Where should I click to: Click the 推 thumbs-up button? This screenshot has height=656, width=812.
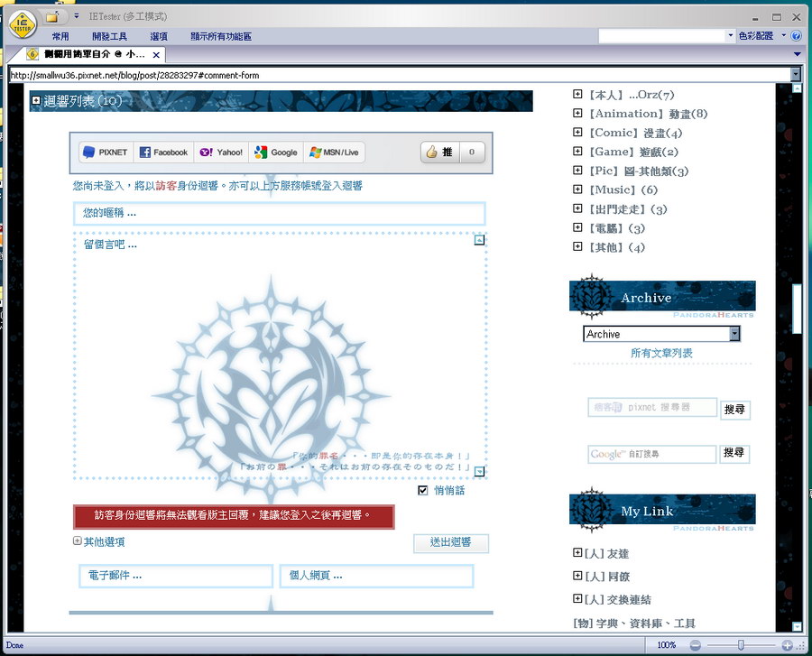(439, 152)
